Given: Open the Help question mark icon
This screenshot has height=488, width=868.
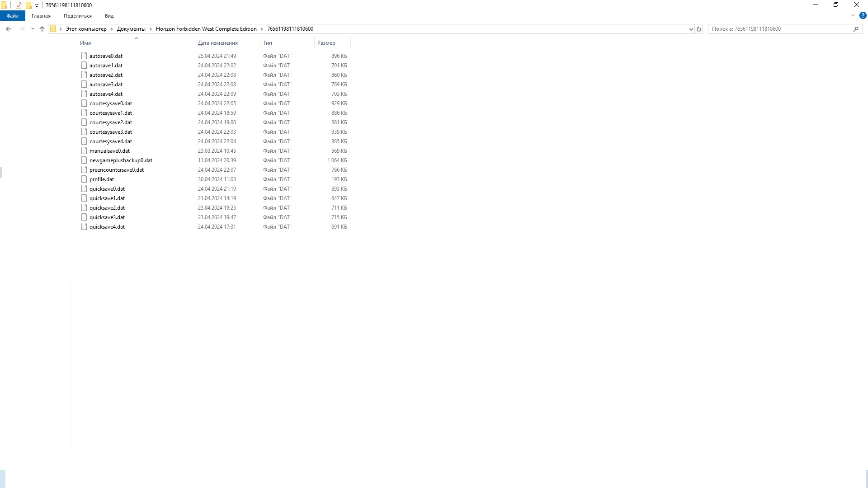Looking at the screenshot, I should pyautogui.click(x=863, y=15).
